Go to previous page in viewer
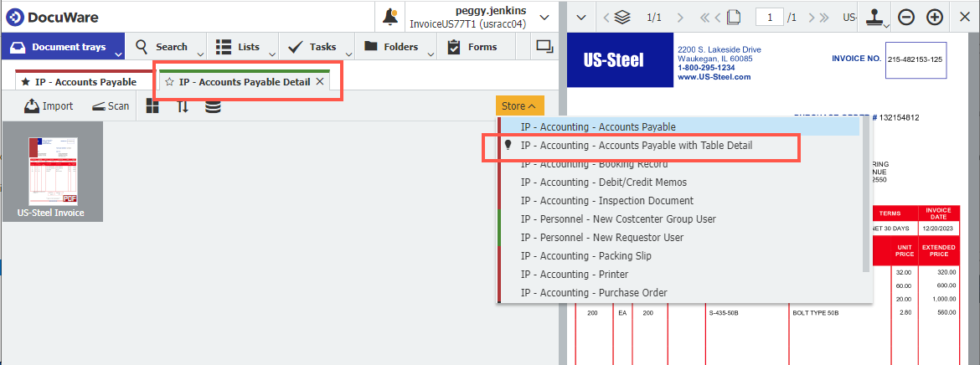 coord(718,18)
